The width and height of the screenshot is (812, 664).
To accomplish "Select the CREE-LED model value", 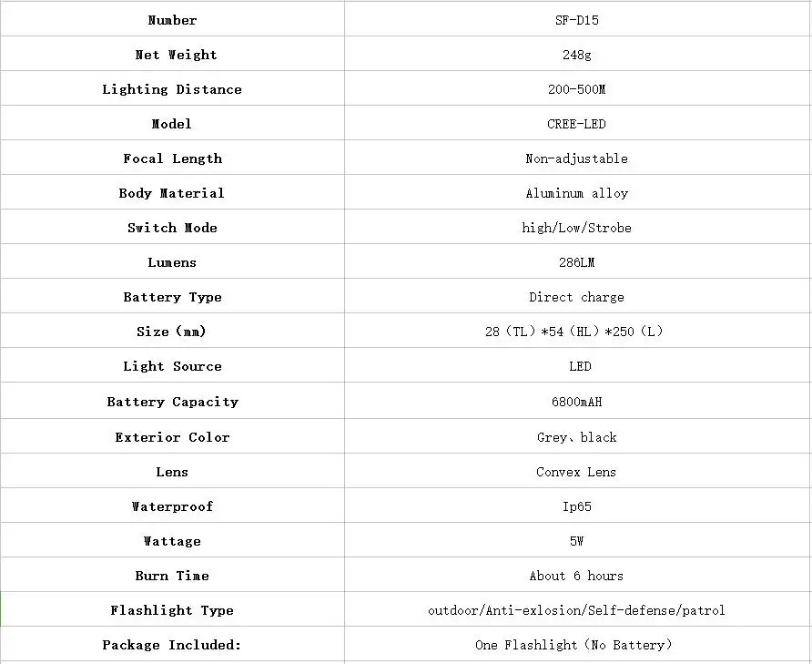I will [577, 124].
